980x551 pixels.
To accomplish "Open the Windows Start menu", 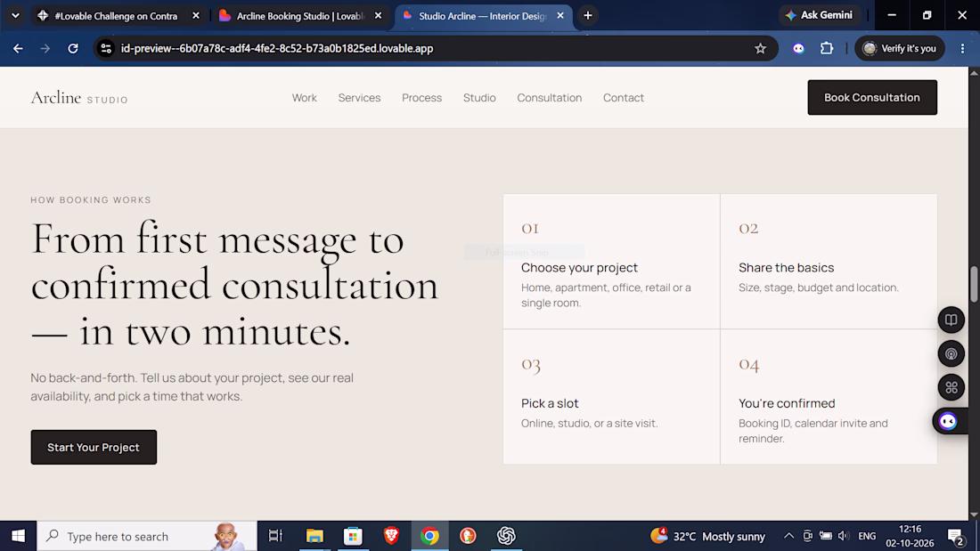I will [x=18, y=536].
